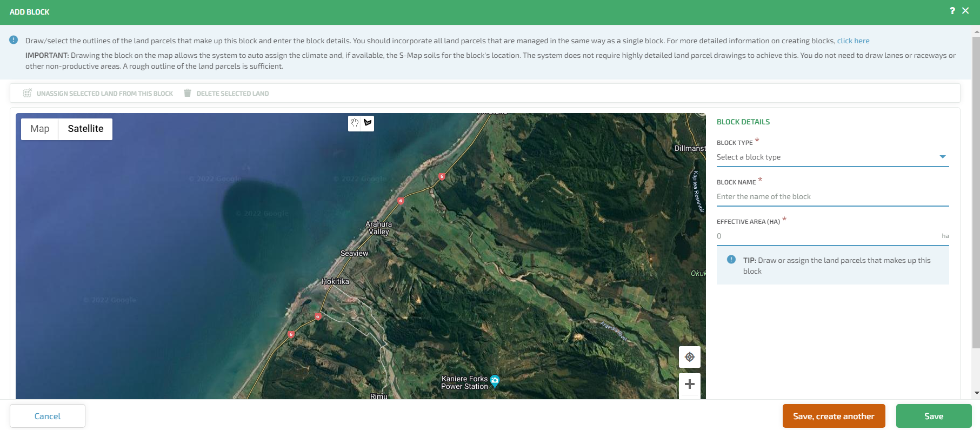Image resolution: width=980 pixels, height=430 pixels.
Task: Click the locate/recenter map target icon
Action: point(689,357)
